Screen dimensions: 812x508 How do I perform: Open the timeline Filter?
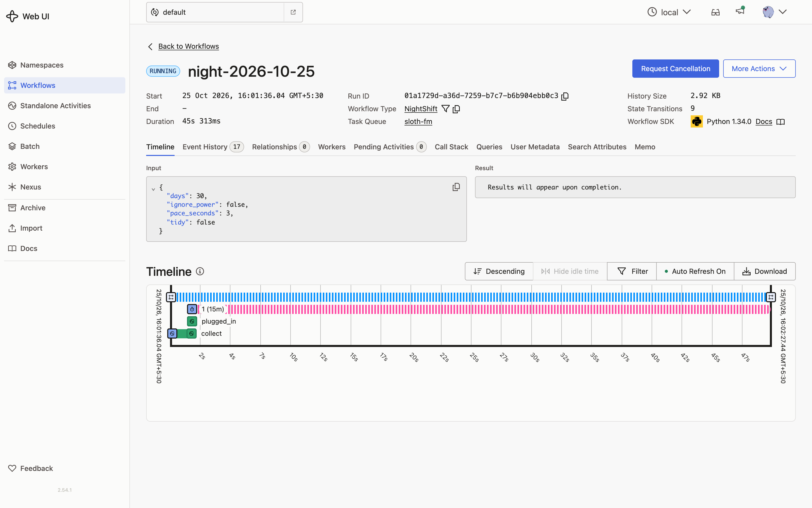tap(632, 271)
